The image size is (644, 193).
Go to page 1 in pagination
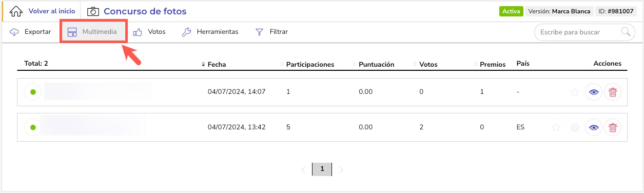322,169
